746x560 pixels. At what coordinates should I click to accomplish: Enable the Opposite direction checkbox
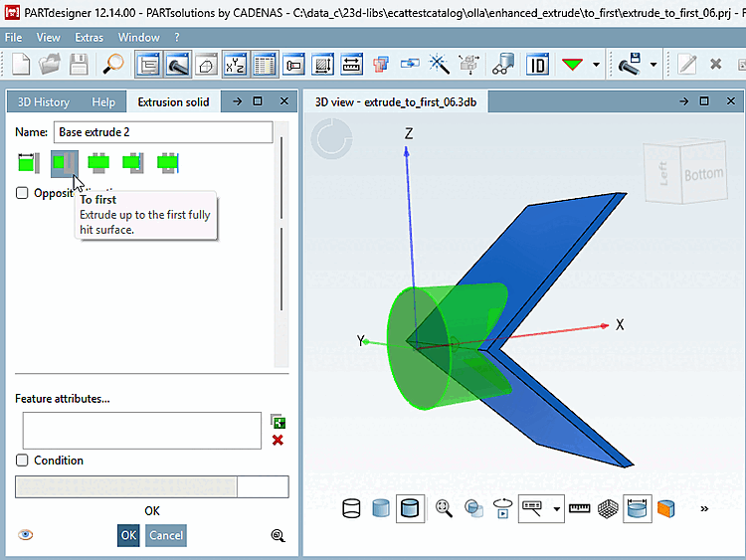pos(22,193)
